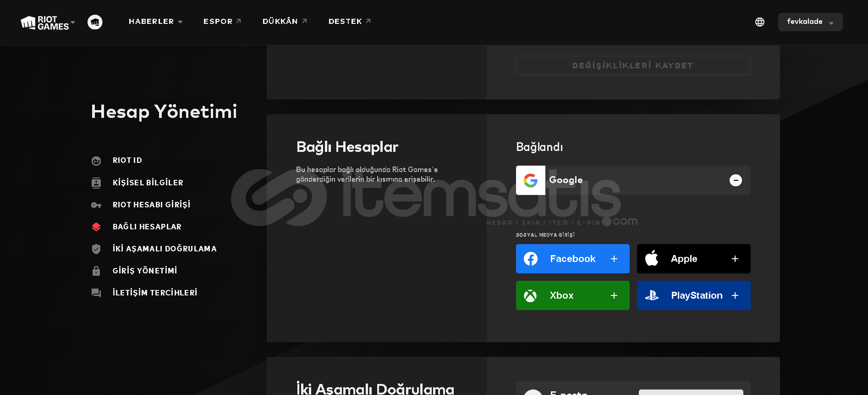This screenshot has height=395, width=868.
Task: Connect Apple account
Action: (694, 259)
